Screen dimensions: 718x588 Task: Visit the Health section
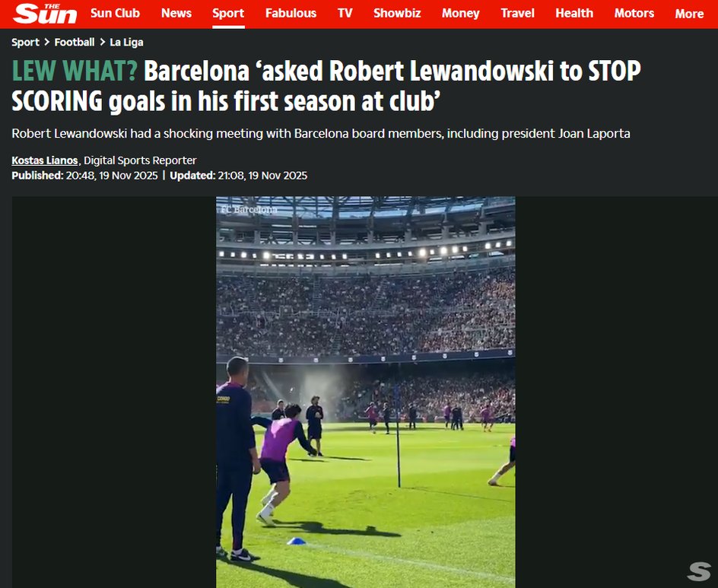(x=574, y=13)
